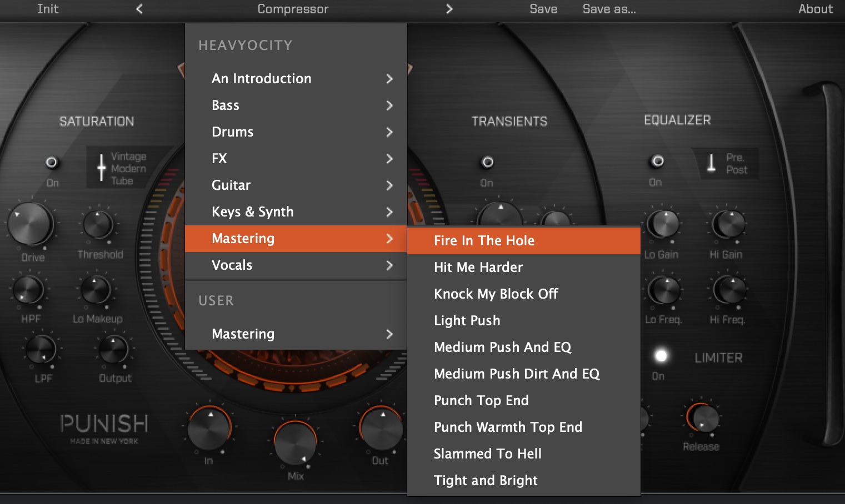
Task: Click the Save as... button
Action: (609, 9)
